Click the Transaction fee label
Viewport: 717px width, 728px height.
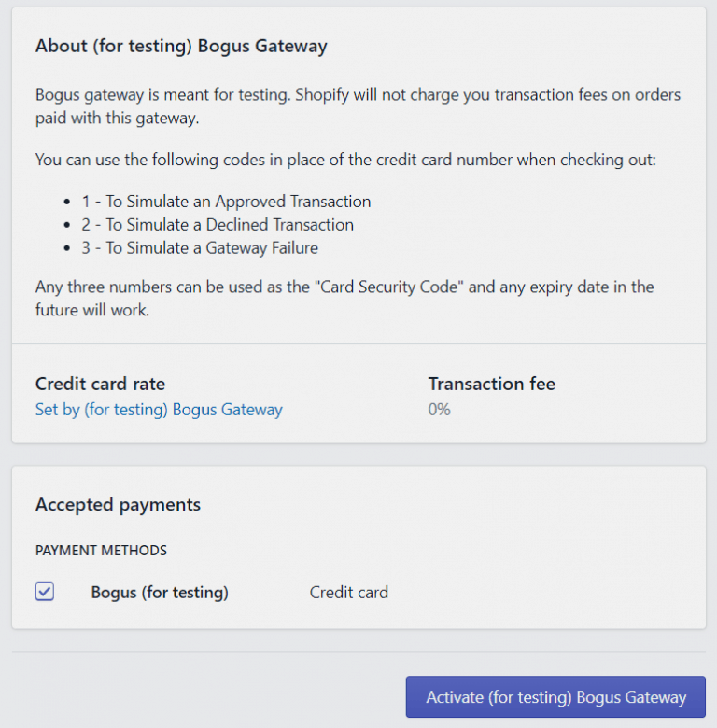click(491, 384)
